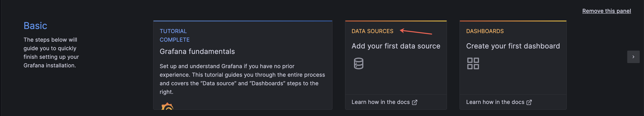Viewport: 644px width, 116px height.
Task: Click the "Basic" section heading
Action: tap(35, 26)
